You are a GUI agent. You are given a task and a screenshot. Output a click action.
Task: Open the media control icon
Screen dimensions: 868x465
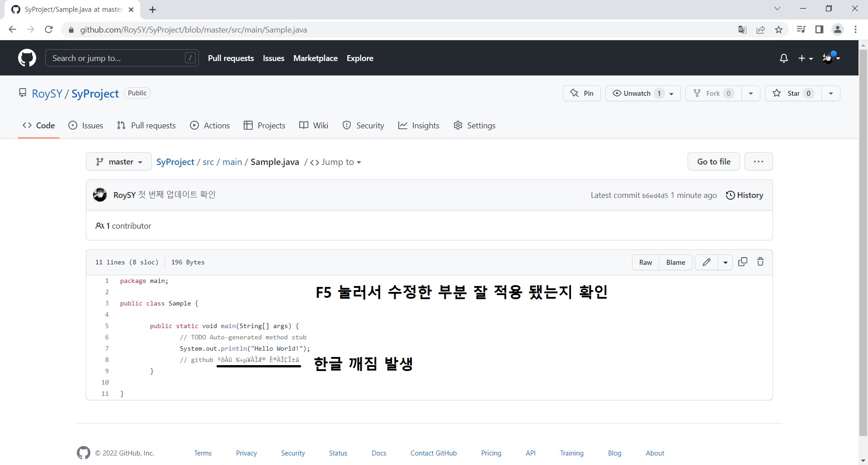click(801, 30)
